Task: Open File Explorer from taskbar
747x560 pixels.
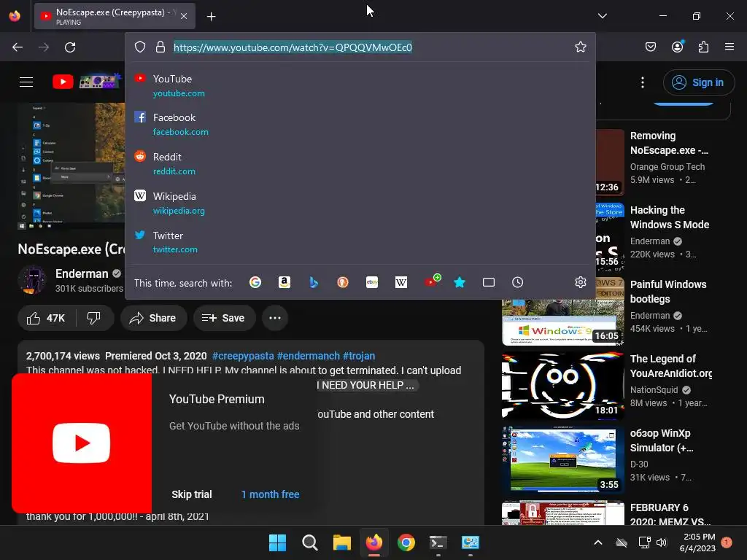Action: [341, 542]
